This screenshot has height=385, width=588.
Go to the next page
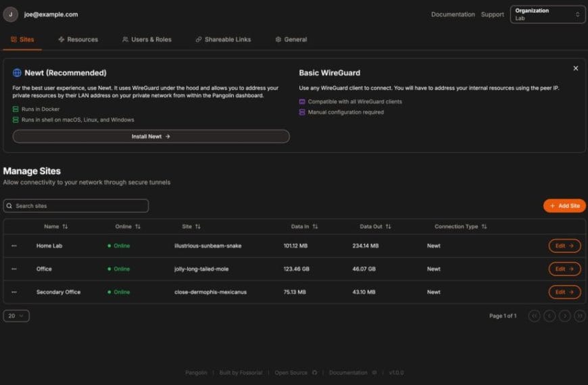[564, 316]
